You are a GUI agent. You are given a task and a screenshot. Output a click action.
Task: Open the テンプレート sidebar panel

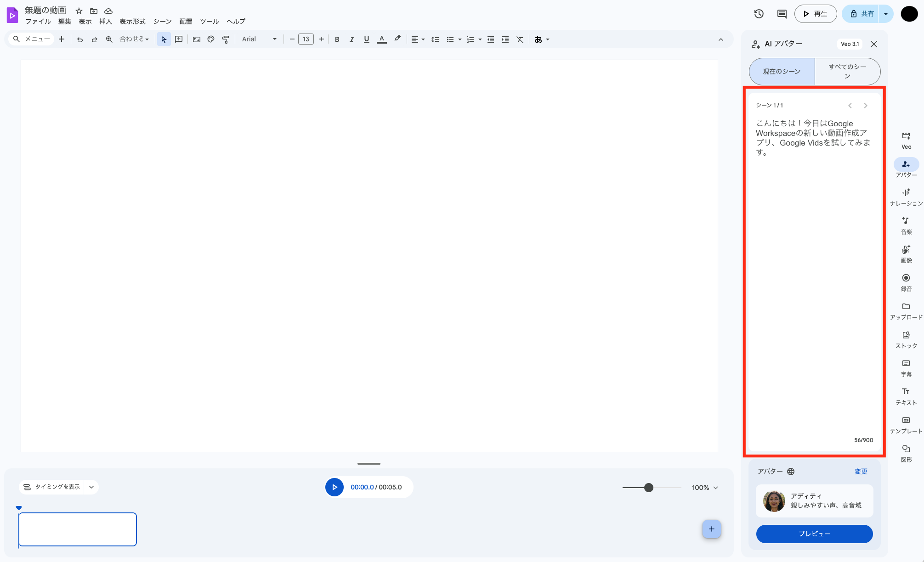click(906, 425)
